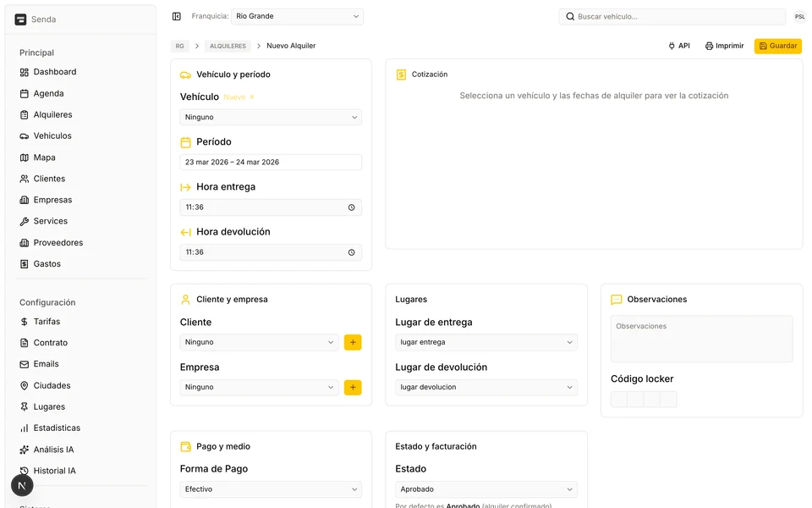Select the Agenda calendar icon
Image resolution: width=812 pixels, height=508 pixels.
tap(25, 93)
